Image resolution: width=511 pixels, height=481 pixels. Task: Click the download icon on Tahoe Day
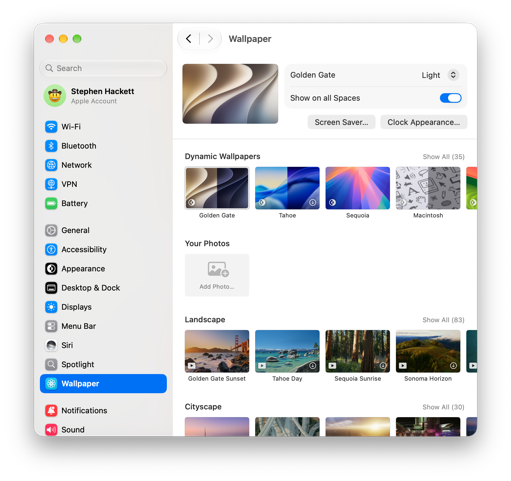pyautogui.click(x=312, y=365)
